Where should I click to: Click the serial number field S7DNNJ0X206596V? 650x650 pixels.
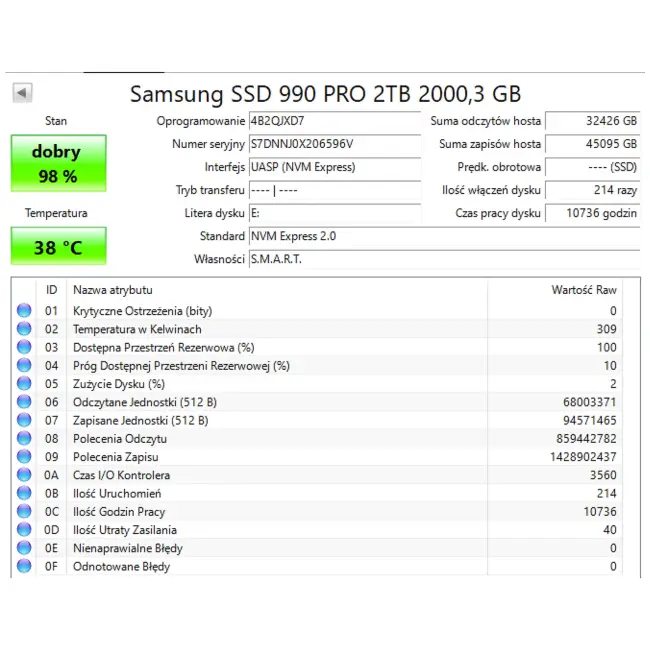coord(335,144)
